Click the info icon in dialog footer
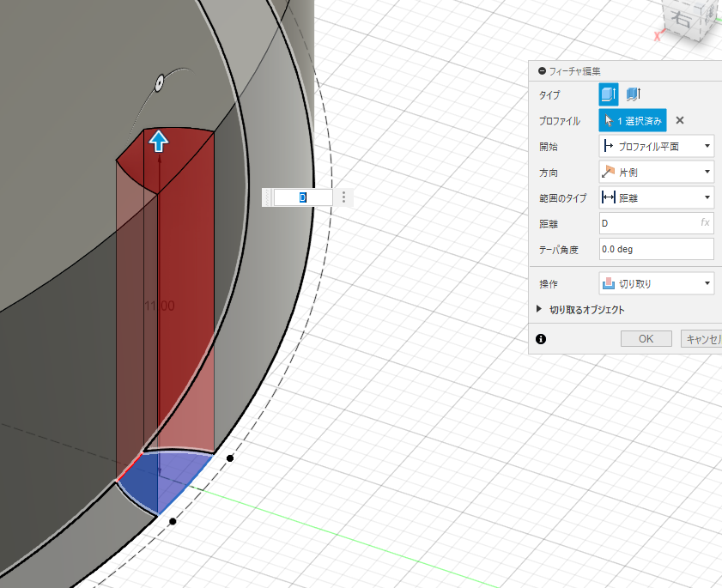Image resolution: width=722 pixels, height=588 pixels. coord(541,339)
